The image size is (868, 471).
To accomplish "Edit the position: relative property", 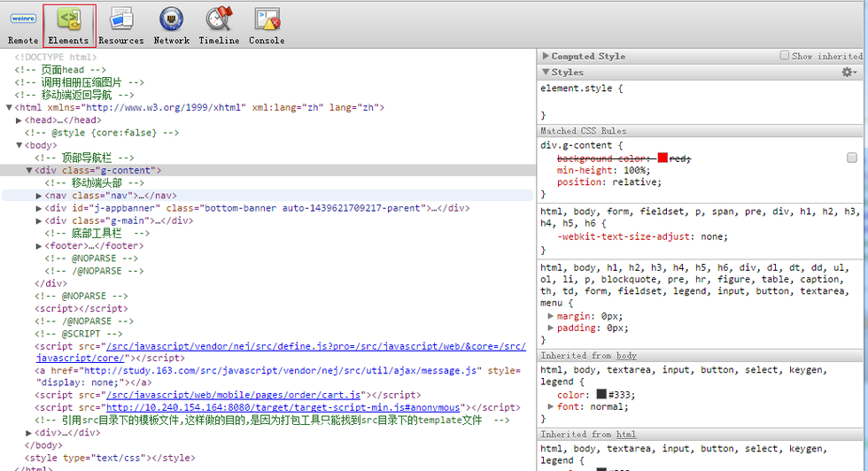I will pyautogui.click(x=609, y=182).
